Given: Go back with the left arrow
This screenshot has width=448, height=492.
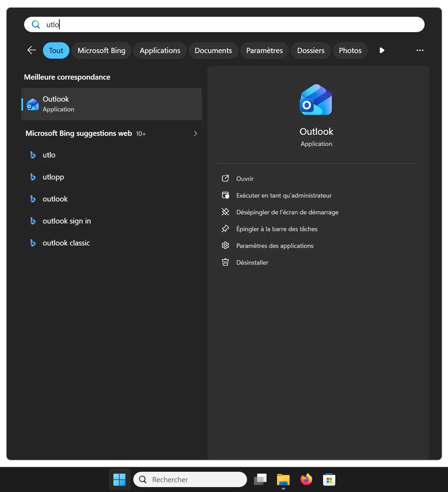Looking at the screenshot, I should (32, 50).
